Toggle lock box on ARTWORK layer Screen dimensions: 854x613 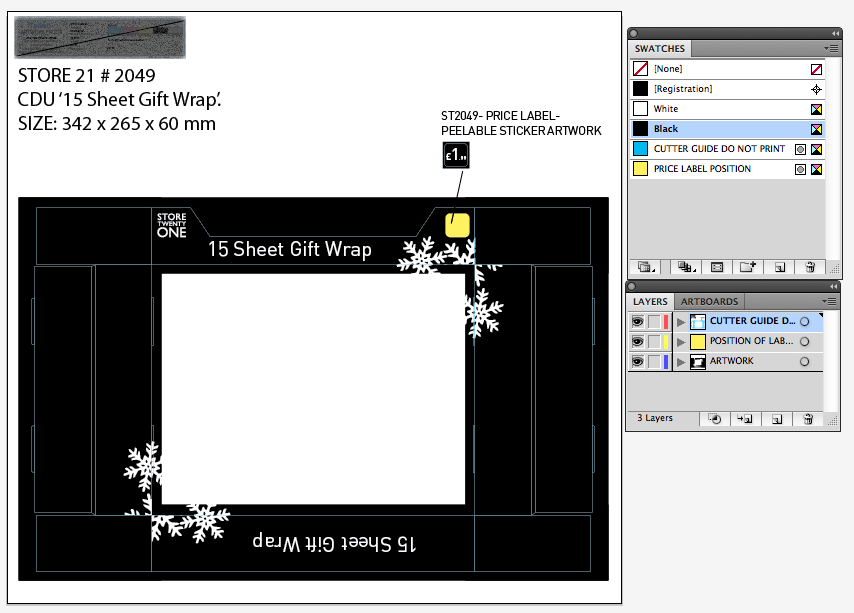(x=654, y=361)
